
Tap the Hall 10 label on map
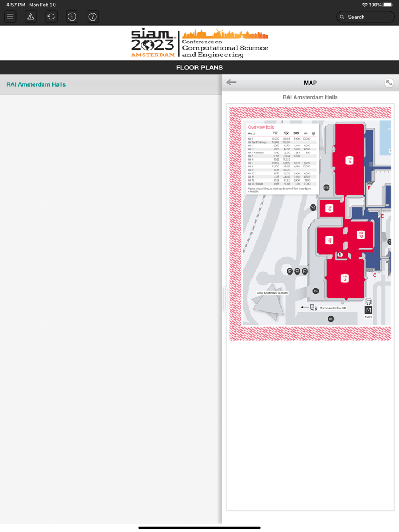361,235
